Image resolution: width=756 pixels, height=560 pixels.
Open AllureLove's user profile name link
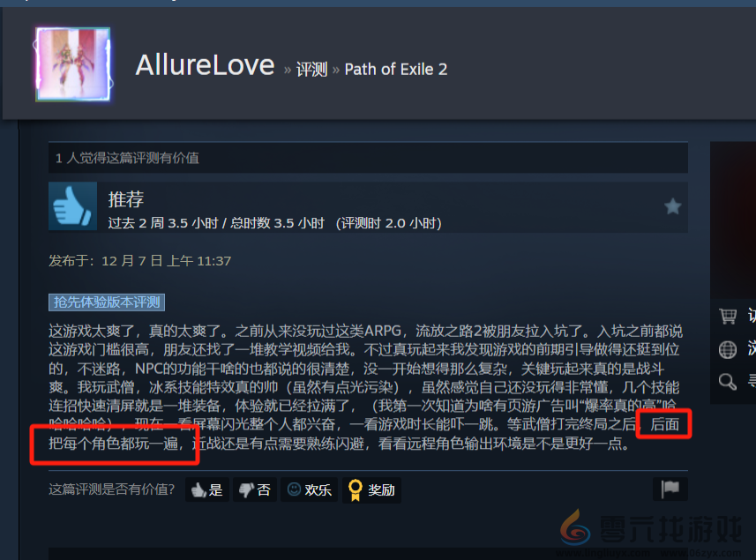205,65
